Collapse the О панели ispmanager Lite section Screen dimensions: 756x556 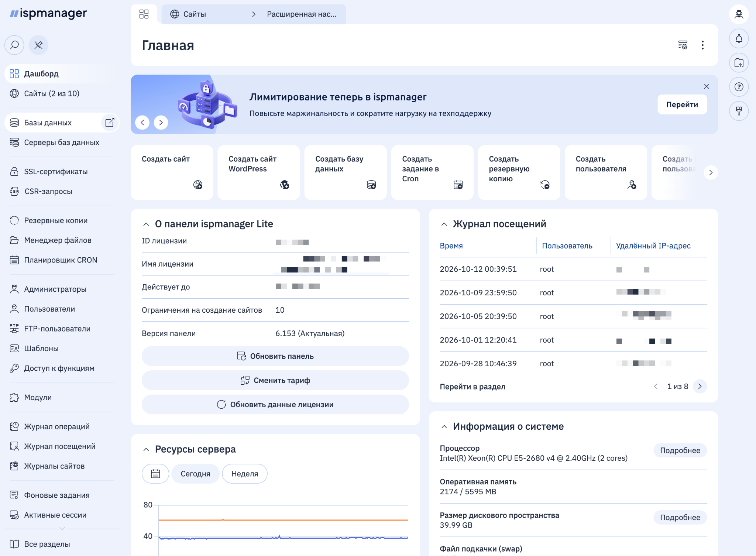(x=146, y=224)
